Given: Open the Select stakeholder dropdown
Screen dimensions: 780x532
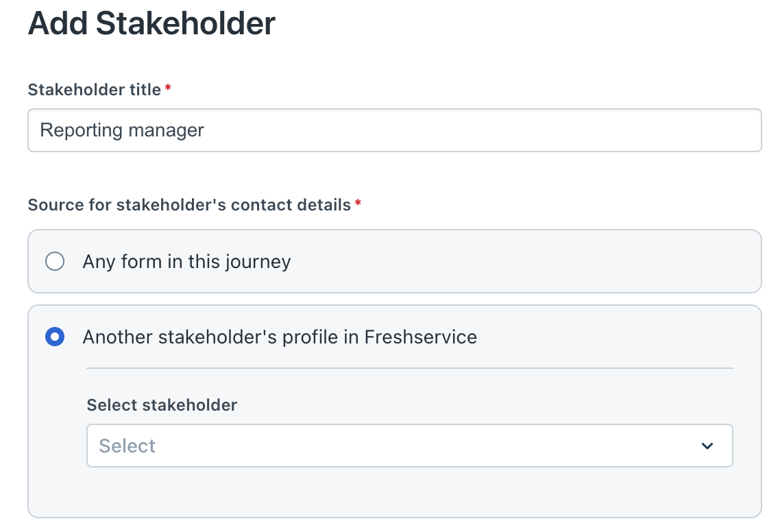Looking at the screenshot, I should [409, 446].
